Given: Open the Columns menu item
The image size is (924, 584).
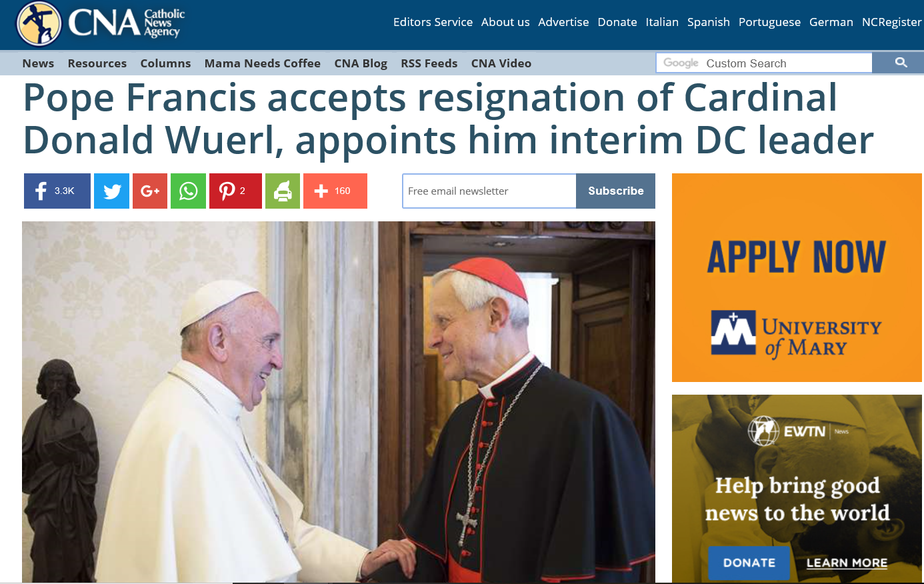Looking at the screenshot, I should 165,63.
